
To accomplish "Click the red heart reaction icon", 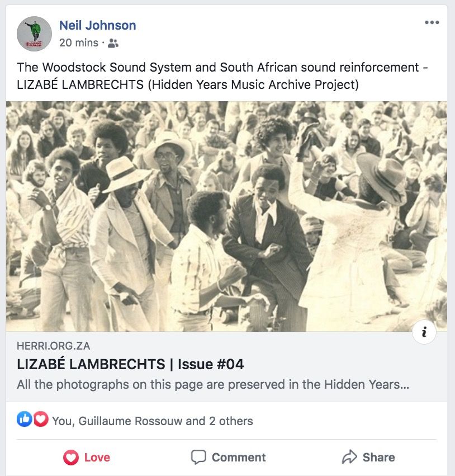I will point(41,419).
